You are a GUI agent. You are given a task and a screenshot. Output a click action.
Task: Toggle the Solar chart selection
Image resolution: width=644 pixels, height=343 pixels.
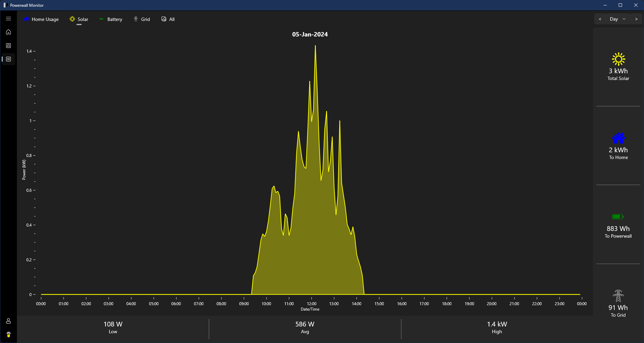pyautogui.click(x=79, y=19)
